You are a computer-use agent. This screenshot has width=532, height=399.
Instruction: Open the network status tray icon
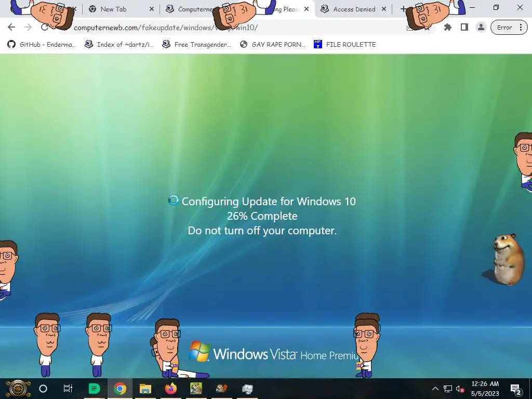pos(448,389)
